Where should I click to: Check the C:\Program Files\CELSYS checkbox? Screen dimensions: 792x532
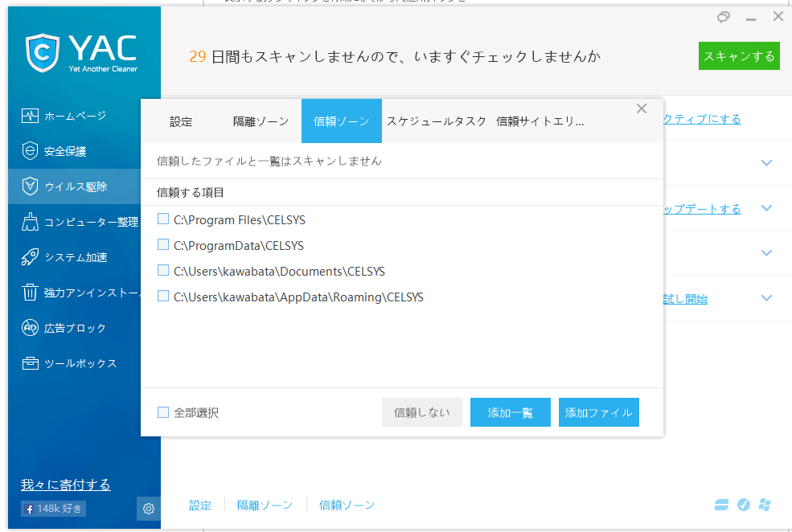pos(163,219)
